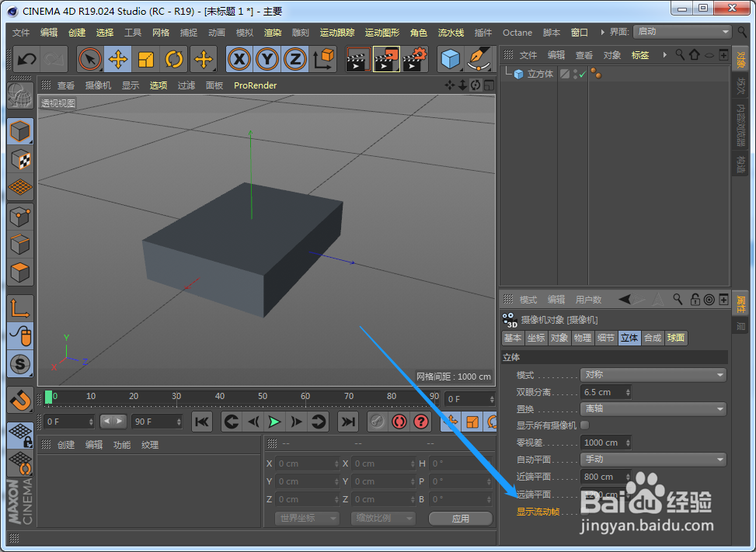Open the Octane menu
The height and width of the screenshot is (552, 756).
click(x=517, y=33)
